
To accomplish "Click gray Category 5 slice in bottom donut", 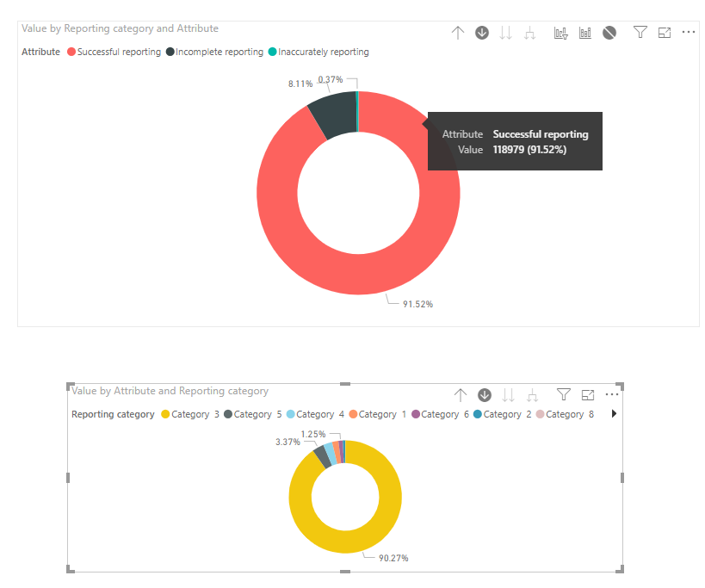I will click(322, 456).
